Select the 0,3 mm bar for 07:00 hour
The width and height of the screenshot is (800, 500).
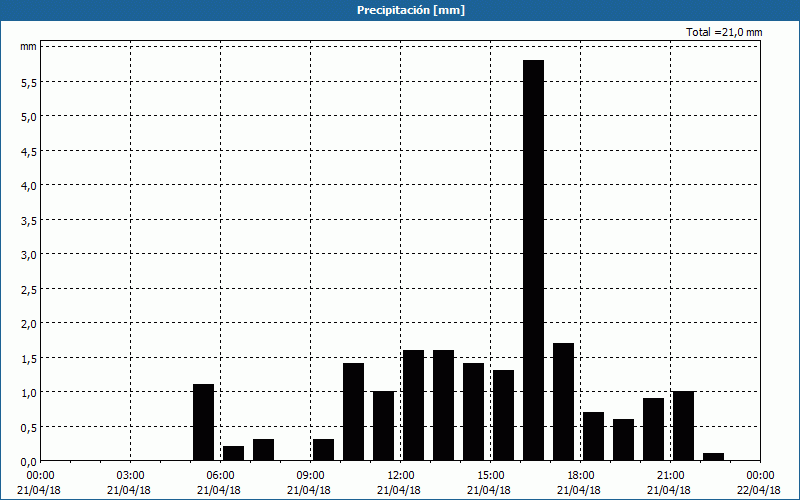pos(264,450)
